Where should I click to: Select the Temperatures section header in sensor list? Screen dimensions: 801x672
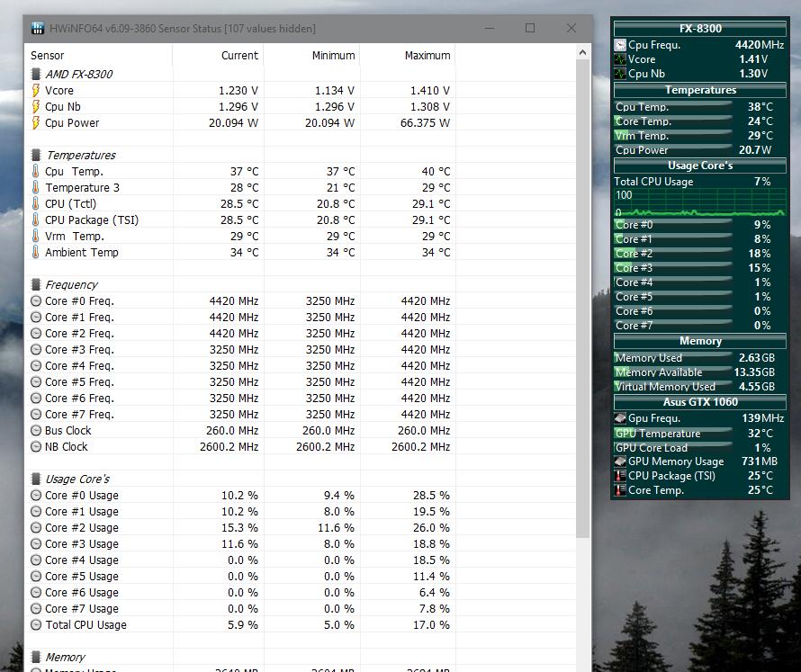click(x=81, y=155)
